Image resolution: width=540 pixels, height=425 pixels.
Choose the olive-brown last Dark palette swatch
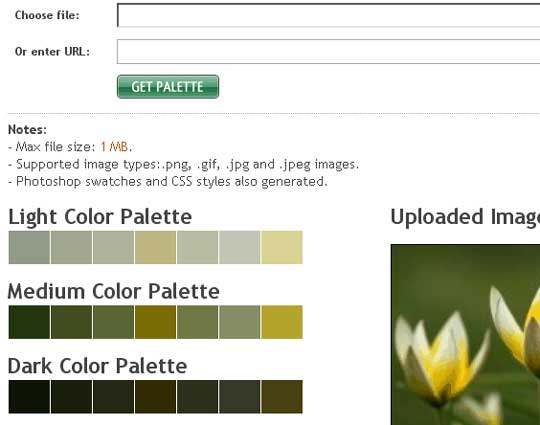tap(282, 397)
